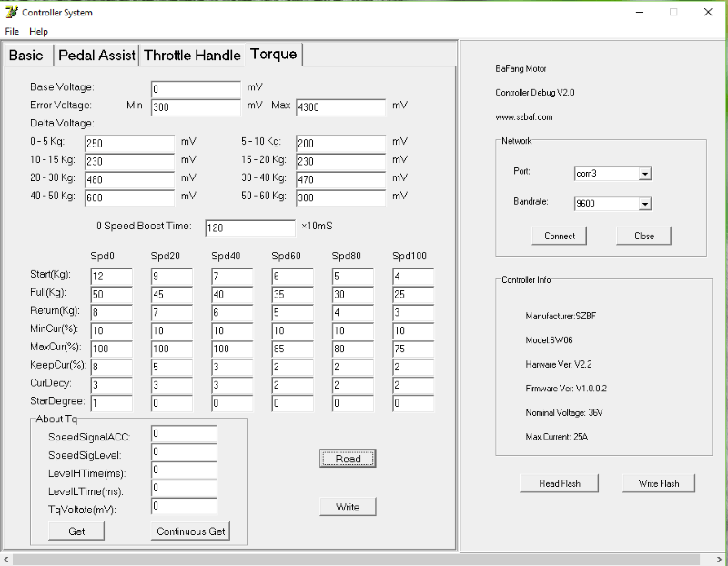Click the 50 - 60 Kg delta voltage field
The height and width of the screenshot is (566, 728).
(340, 197)
